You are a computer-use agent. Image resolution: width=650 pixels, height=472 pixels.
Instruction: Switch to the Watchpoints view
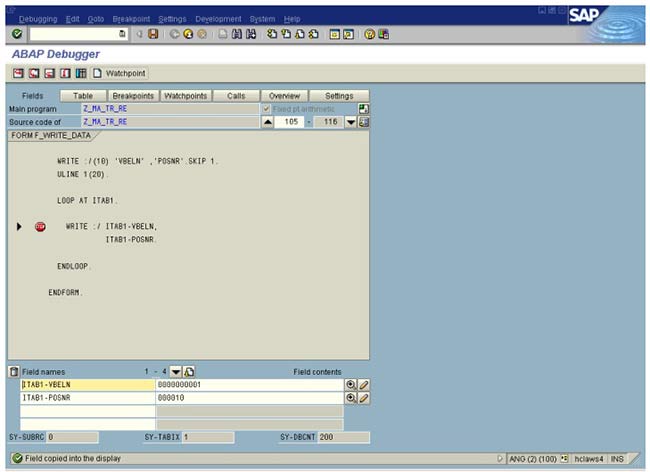[185, 96]
